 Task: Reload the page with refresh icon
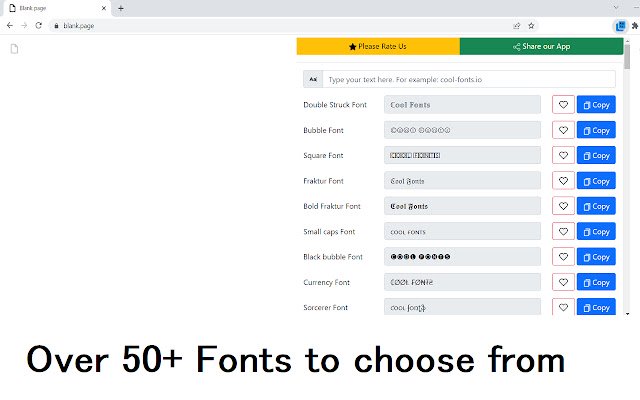point(38,25)
